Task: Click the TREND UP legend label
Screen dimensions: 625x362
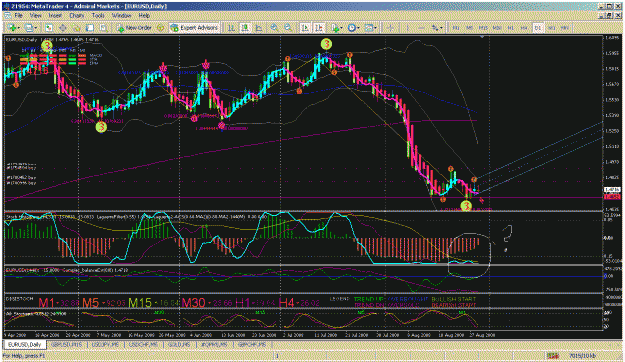Action: pyautogui.click(x=369, y=299)
